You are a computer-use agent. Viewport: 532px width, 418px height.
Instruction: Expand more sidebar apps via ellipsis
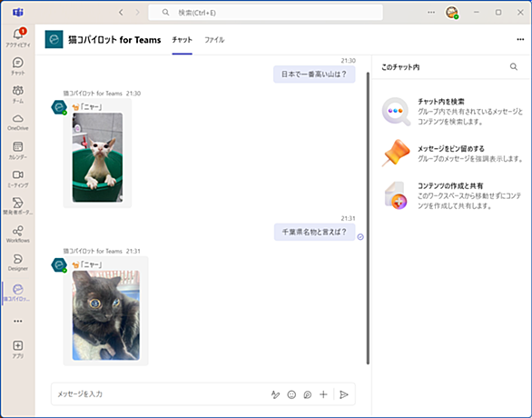[x=18, y=321]
